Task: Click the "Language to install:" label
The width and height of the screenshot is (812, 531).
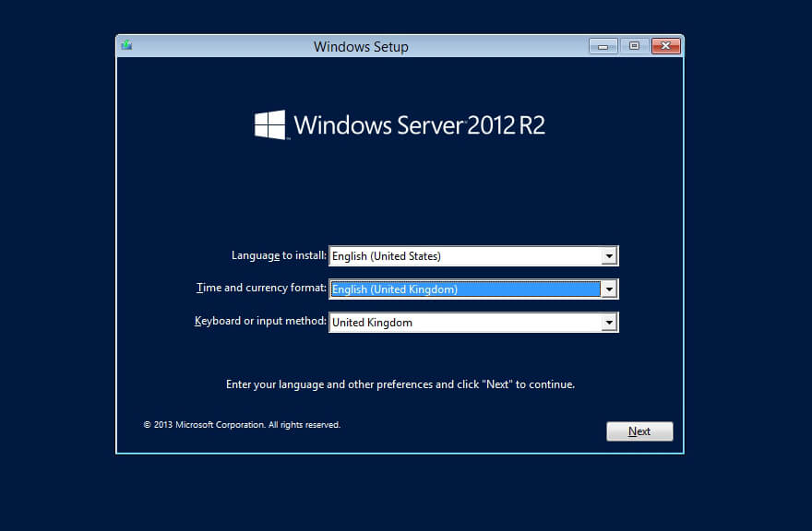Action: point(279,255)
